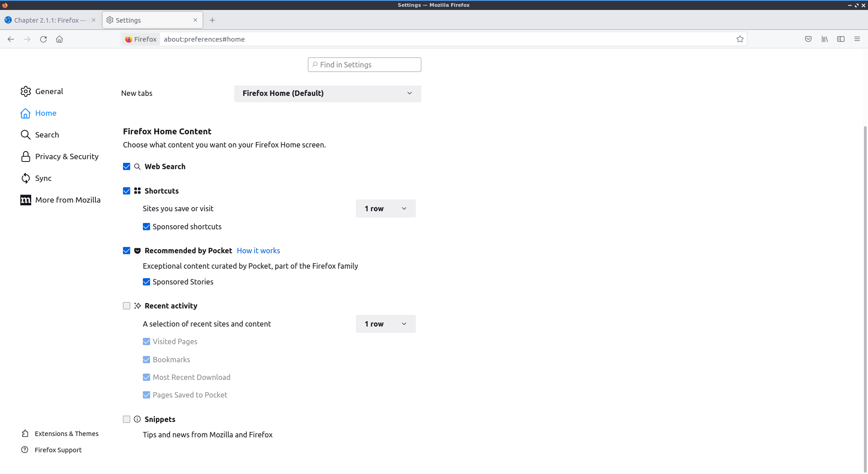Reload the current page
Viewport: 868px width, 474px height.
click(43, 39)
